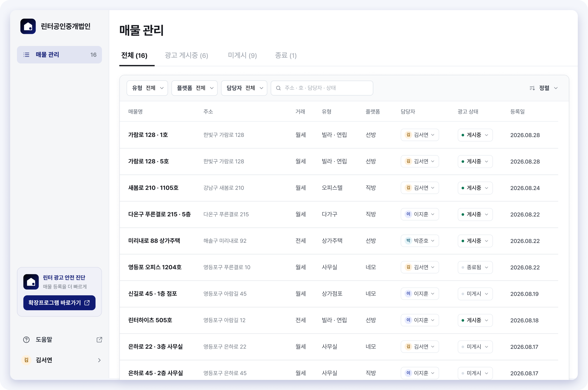Screen dimensions: 588x390
Task: Click the 김 avatar beside 김서연 in sidebar
Action: [x=26, y=360]
